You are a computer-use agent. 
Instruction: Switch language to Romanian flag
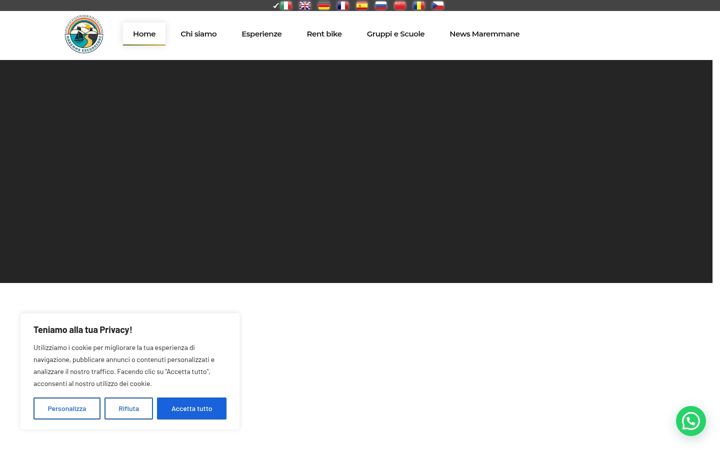click(419, 6)
